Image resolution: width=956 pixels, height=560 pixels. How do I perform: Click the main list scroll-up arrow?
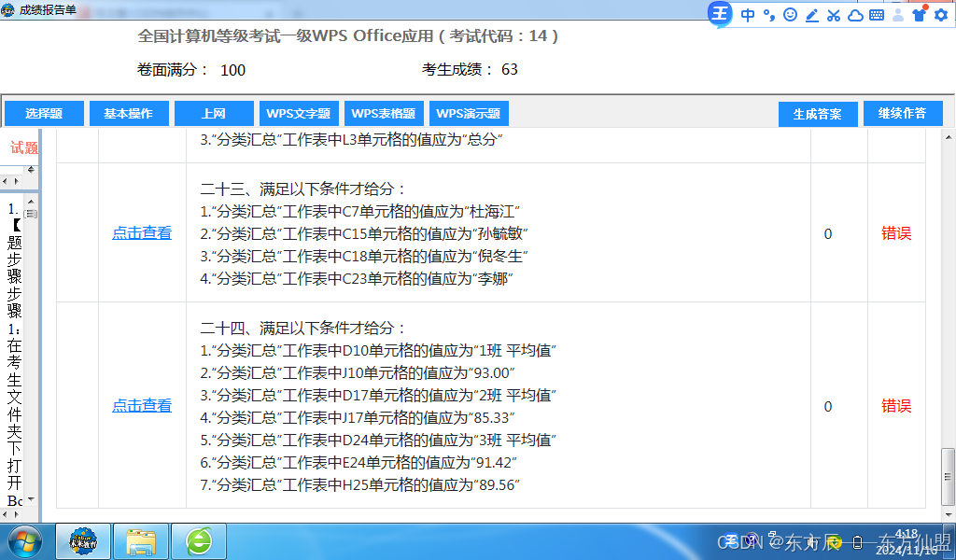(949, 138)
